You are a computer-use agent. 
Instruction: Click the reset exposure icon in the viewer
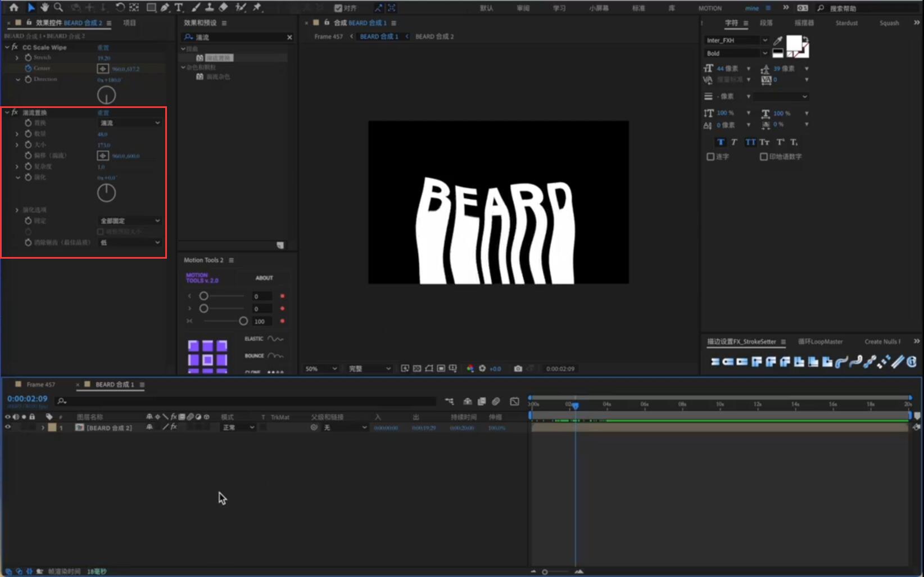point(482,369)
